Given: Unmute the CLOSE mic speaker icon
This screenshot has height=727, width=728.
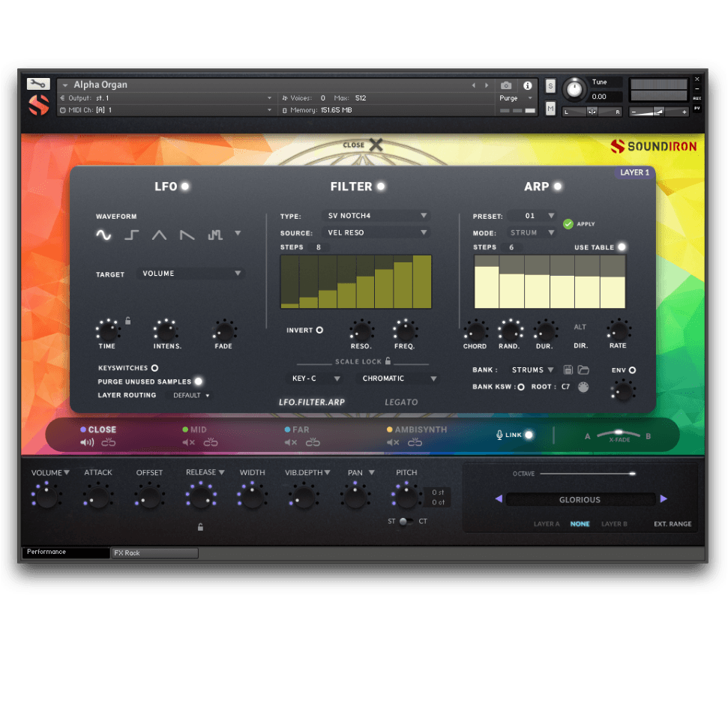Looking at the screenshot, I should [x=87, y=442].
